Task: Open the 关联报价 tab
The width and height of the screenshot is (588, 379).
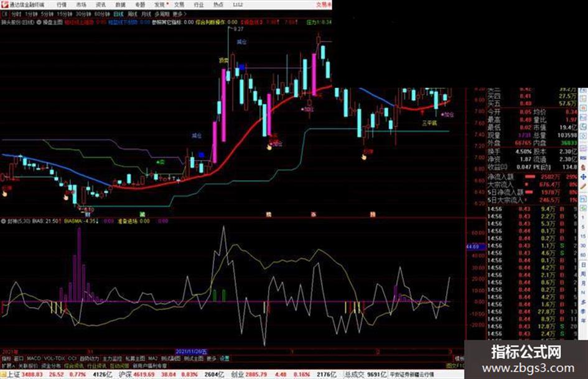Action: tap(28, 365)
